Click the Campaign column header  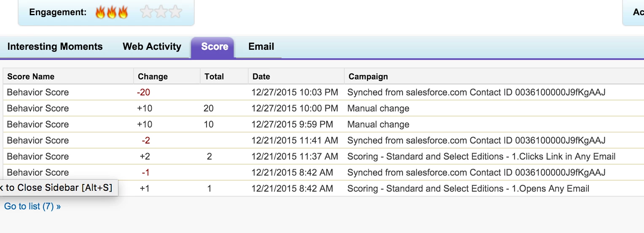[368, 76]
